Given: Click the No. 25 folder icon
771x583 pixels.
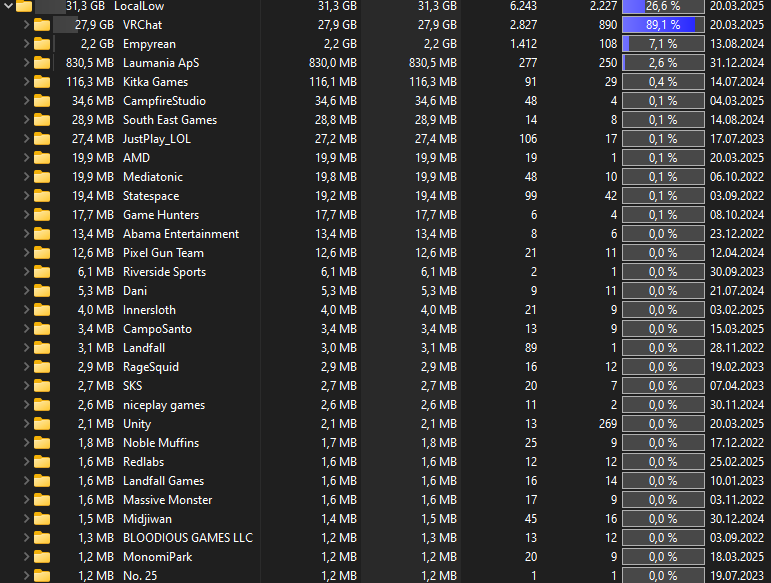Looking at the screenshot, I should click(x=42, y=576).
